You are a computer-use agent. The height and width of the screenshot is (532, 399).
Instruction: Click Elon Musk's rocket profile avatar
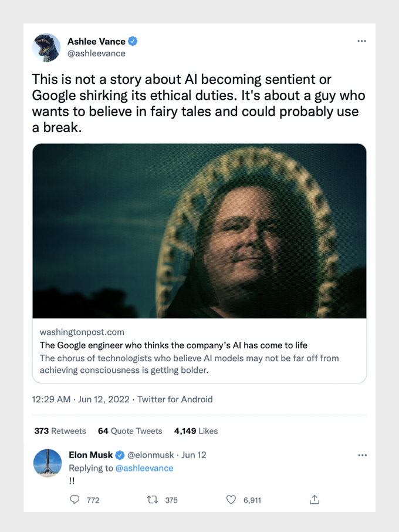click(x=48, y=463)
